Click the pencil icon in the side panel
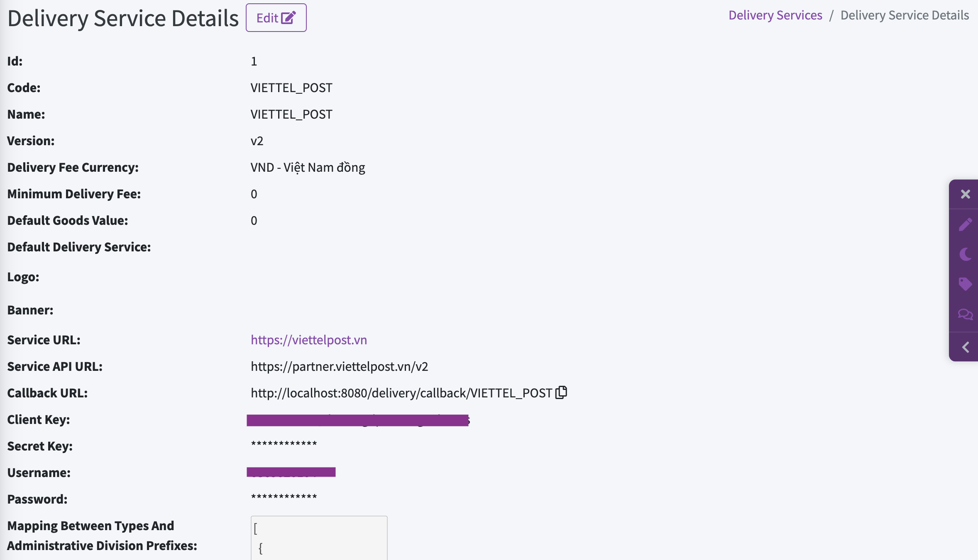 (x=965, y=224)
